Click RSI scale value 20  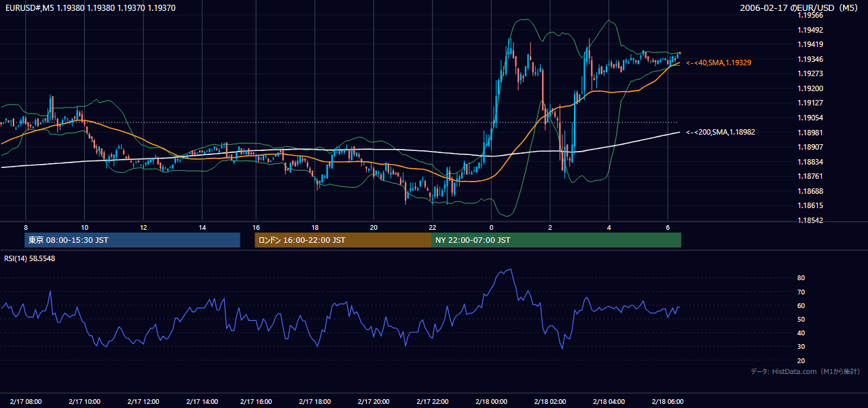pyautogui.click(x=801, y=361)
